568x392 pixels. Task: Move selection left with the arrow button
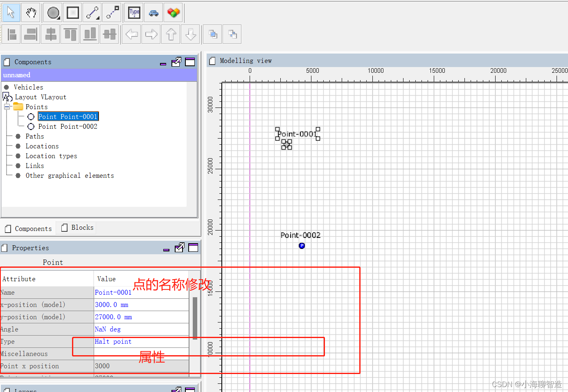tap(132, 34)
